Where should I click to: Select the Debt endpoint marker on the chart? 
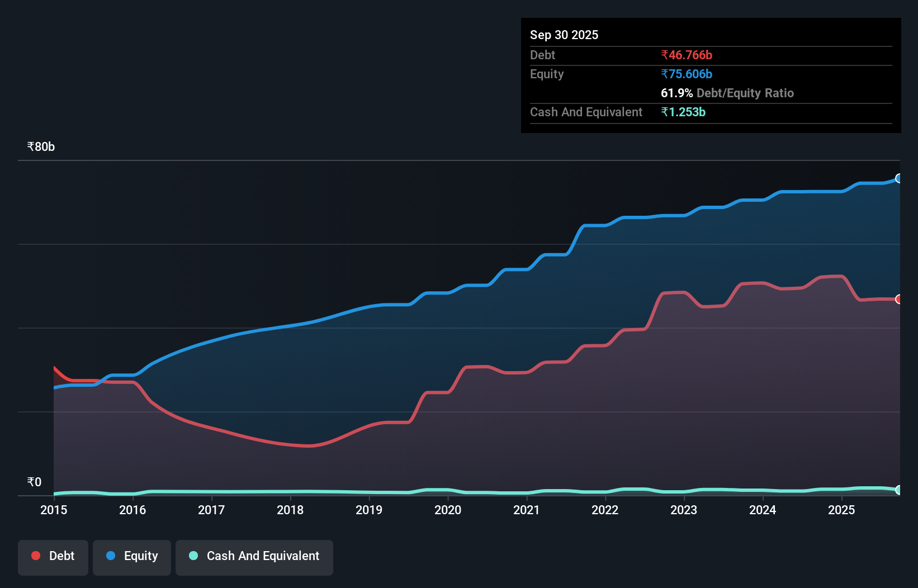(x=899, y=300)
